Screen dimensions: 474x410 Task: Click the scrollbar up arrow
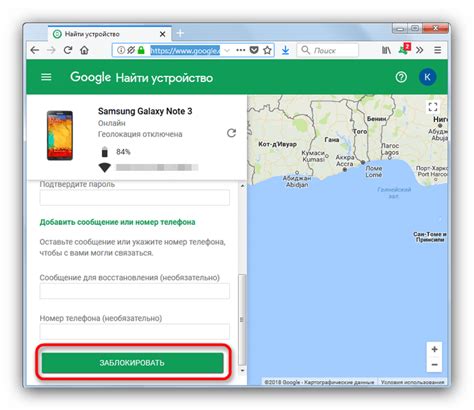[242, 185]
